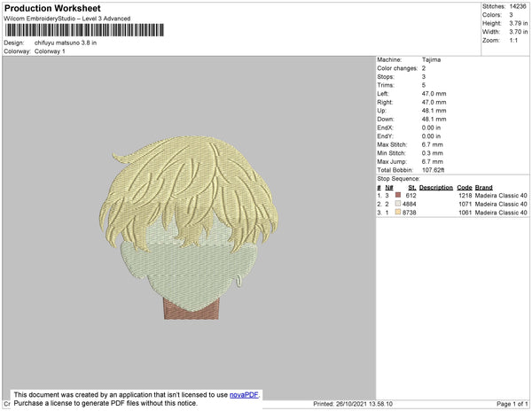Click thread code 1061 in stop sequence
This screenshot has height=411, width=532.
[465, 213]
